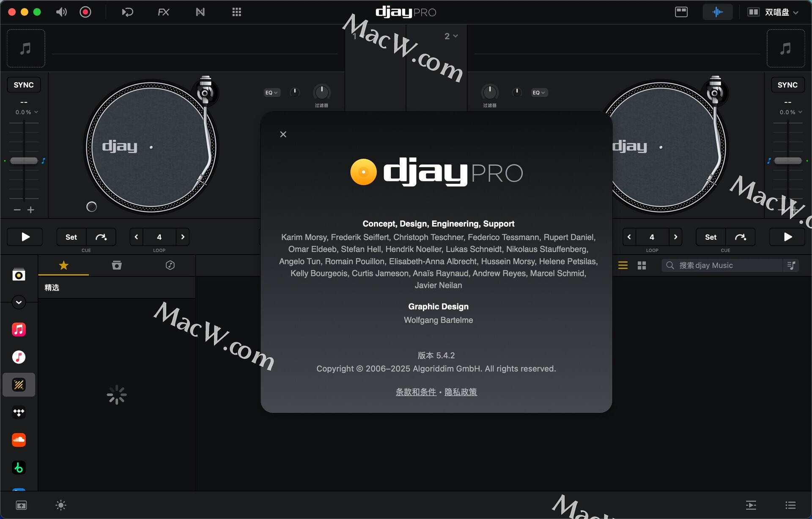Open the Apple Music source
This screenshot has width=812, height=519.
(x=19, y=330)
